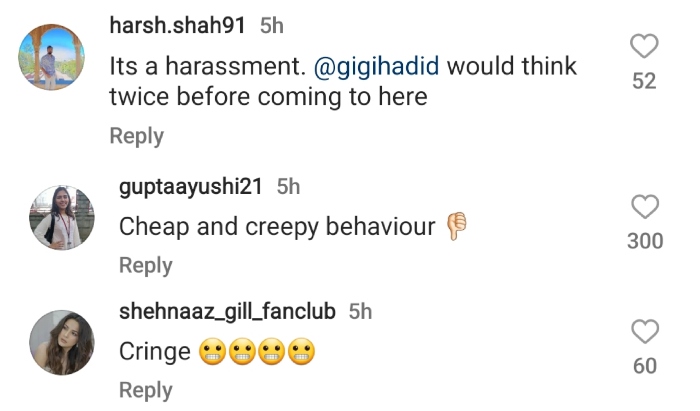Like harsh.shah91's comment with the heart
Image resolution: width=700 pixels, height=411 pixels.
coord(644,46)
